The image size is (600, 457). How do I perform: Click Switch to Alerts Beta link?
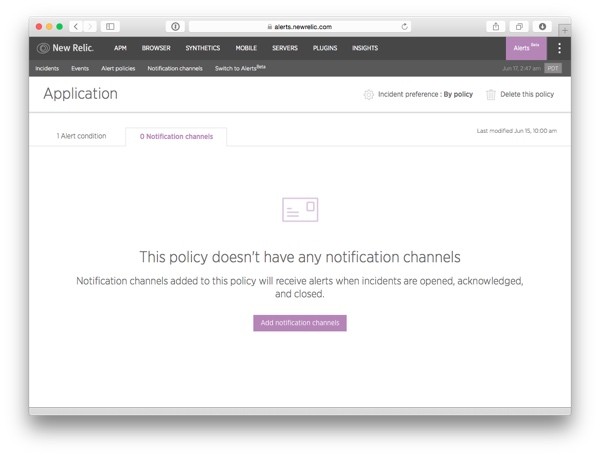240,68
